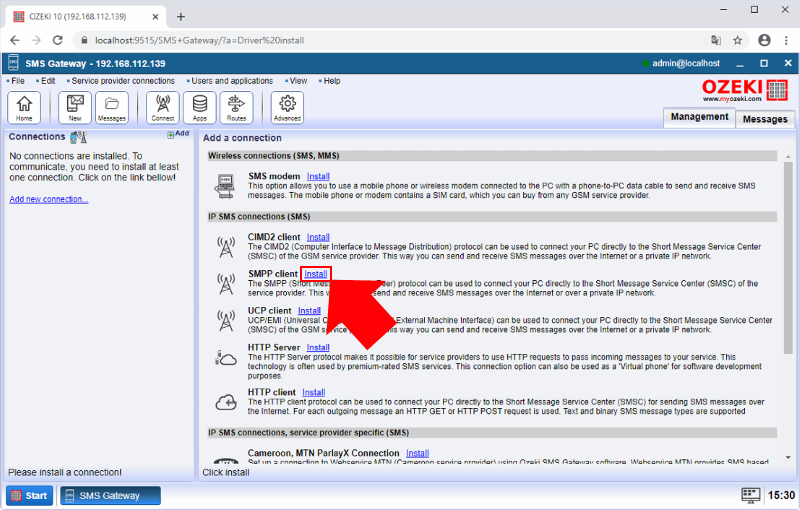The width and height of the screenshot is (800, 510).
Task: Click the taskbar clock showing 15:30
Action: point(781,495)
